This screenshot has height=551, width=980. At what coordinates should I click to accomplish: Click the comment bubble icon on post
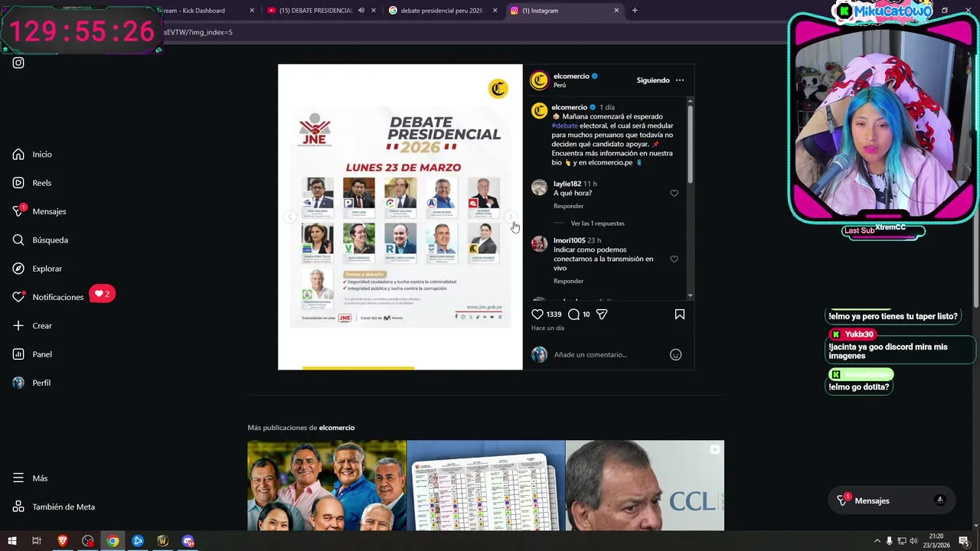tap(573, 314)
